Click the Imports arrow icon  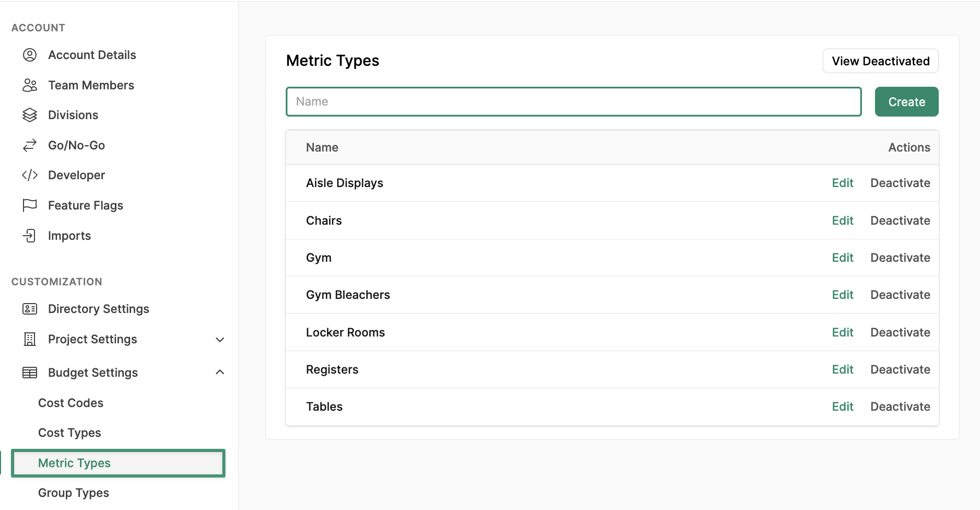[30, 236]
